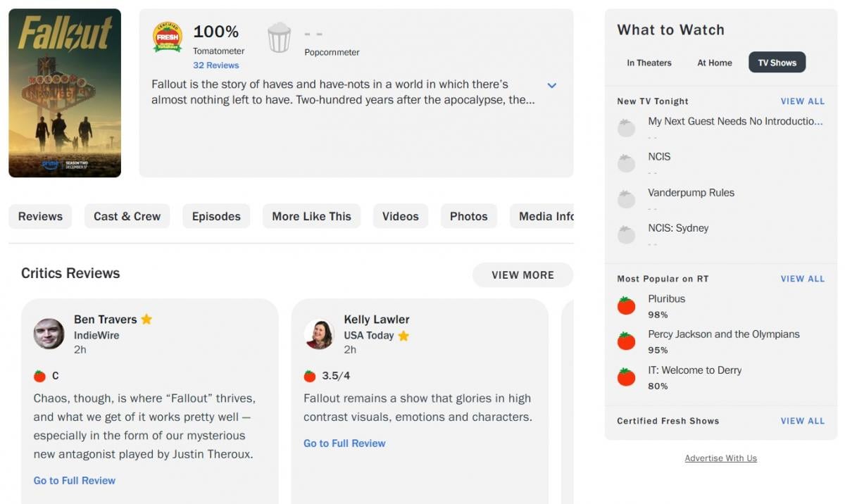Select the At Home filter
This screenshot has width=845, height=504.
click(x=714, y=63)
